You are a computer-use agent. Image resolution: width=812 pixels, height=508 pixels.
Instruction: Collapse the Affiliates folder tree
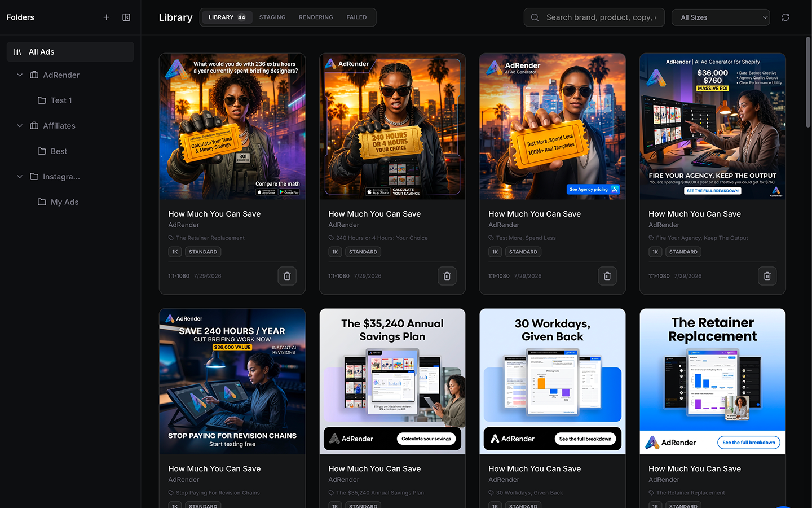[x=20, y=126]
